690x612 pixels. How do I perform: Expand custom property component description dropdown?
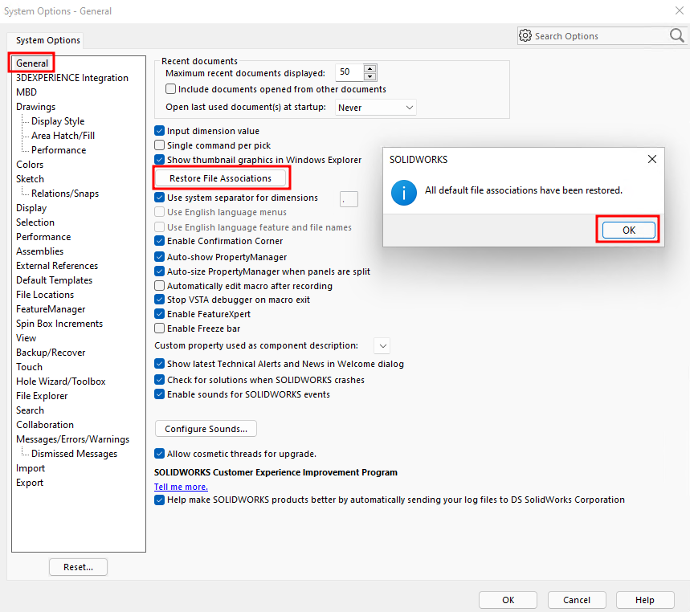click(x=380, y=345)
